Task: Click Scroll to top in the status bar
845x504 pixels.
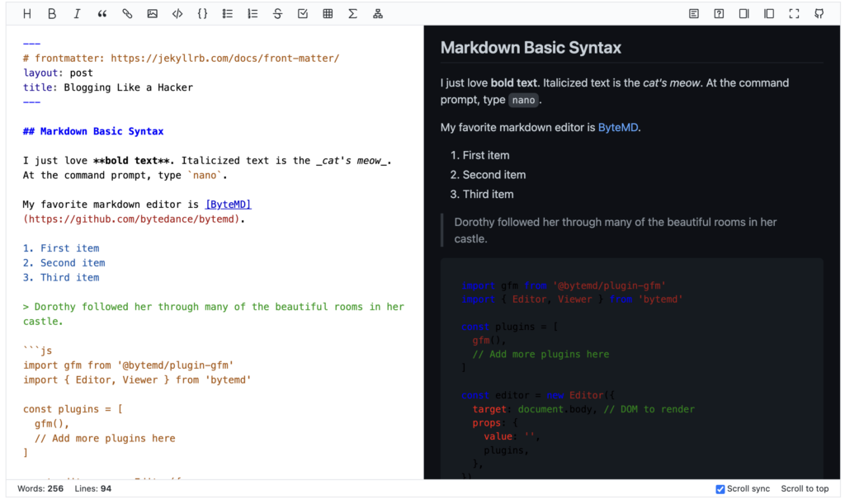Action: coord(805,489)
